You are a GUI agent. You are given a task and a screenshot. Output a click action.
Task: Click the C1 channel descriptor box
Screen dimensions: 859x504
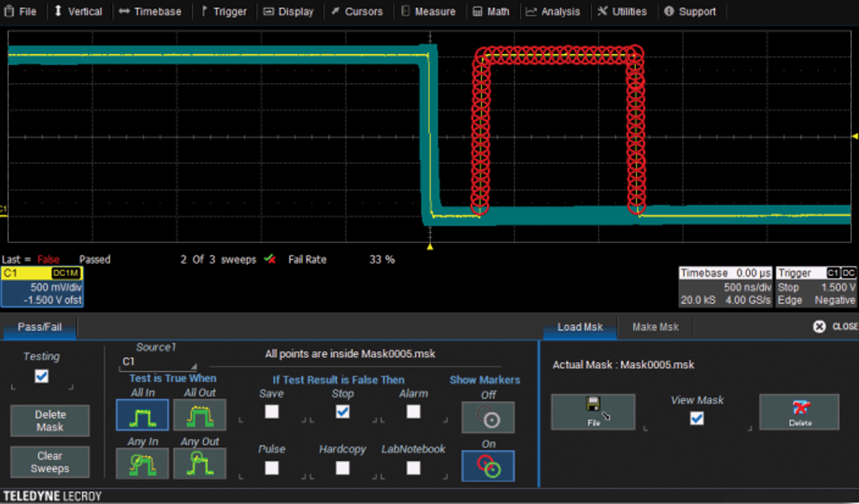[x=42, y=287]
